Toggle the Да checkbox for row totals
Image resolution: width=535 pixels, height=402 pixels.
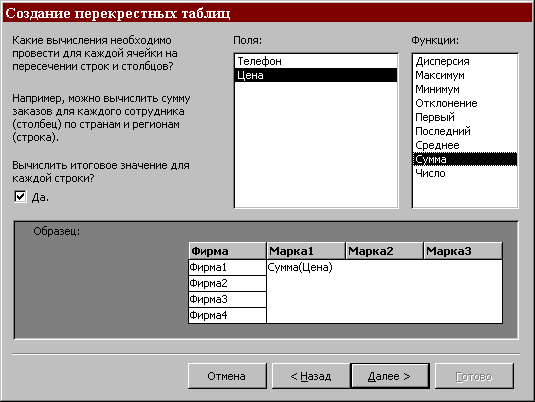pos(20,197)
